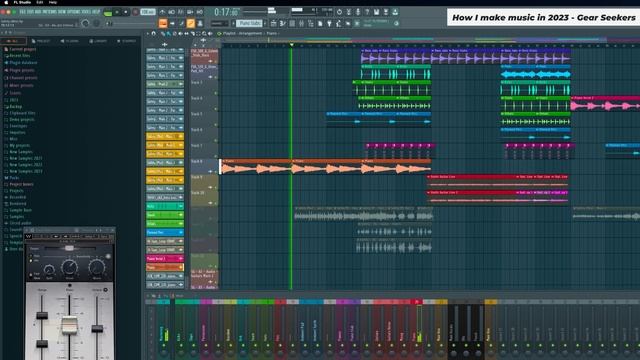The width and height of the screenshot is (640, 360).
Task: Toggle the record button
Action: [135, 12]
